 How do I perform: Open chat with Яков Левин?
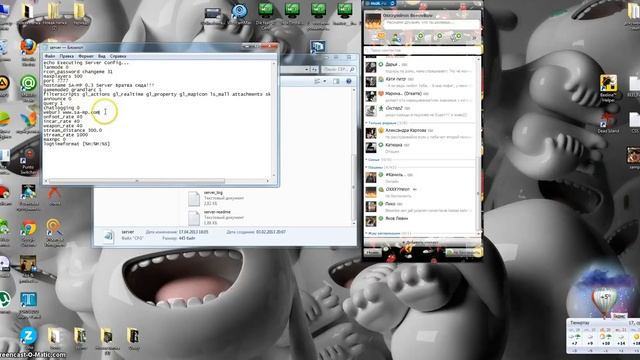tap(420, 221)
